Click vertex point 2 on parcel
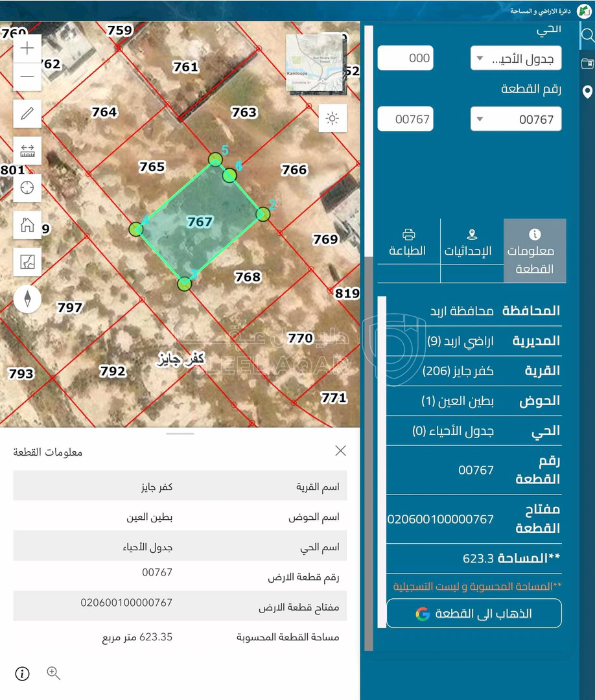 click(x=263, y=215)
